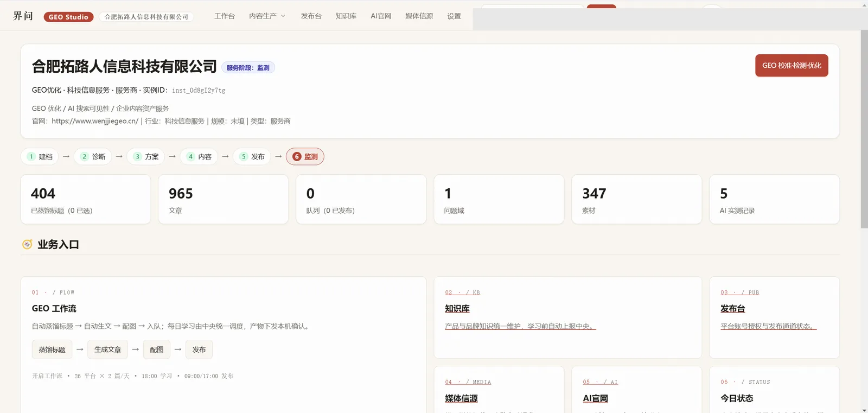Click the 02 · / KB label
This screenshot has height=413, width=868.
(x=463, y=293)
